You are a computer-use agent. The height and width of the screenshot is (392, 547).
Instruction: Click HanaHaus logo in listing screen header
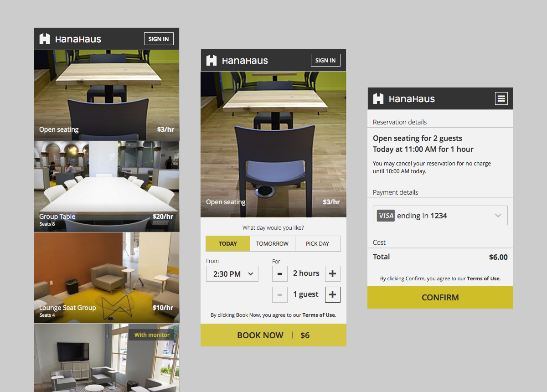pyautogui.click(x=70, y=39)
